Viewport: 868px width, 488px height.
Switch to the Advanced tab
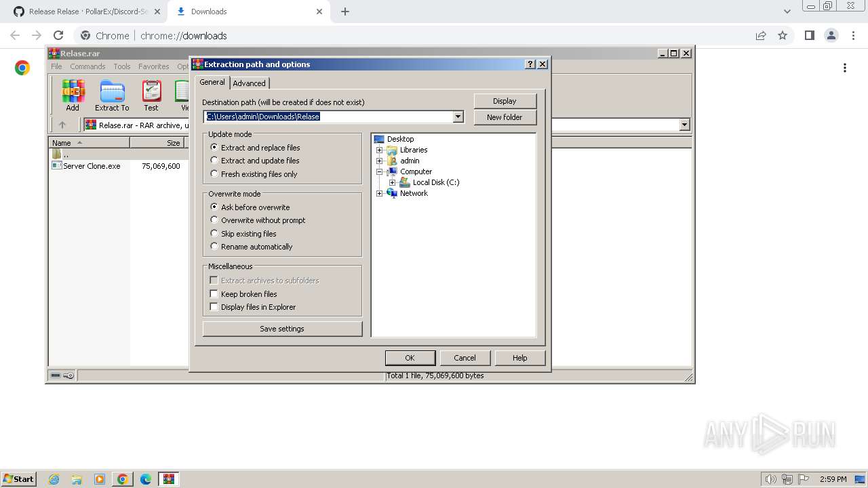250,83
